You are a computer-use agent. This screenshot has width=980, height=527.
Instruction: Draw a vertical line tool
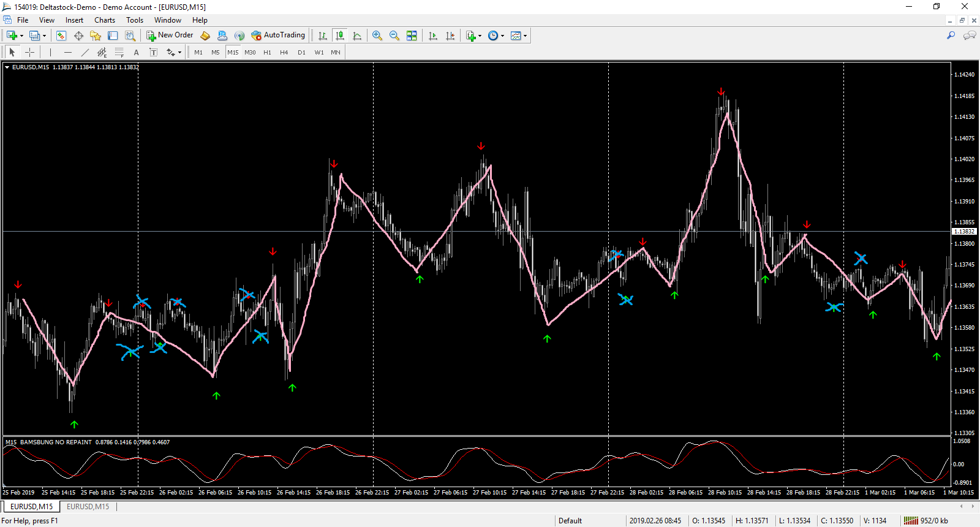[x=51, y=52]
